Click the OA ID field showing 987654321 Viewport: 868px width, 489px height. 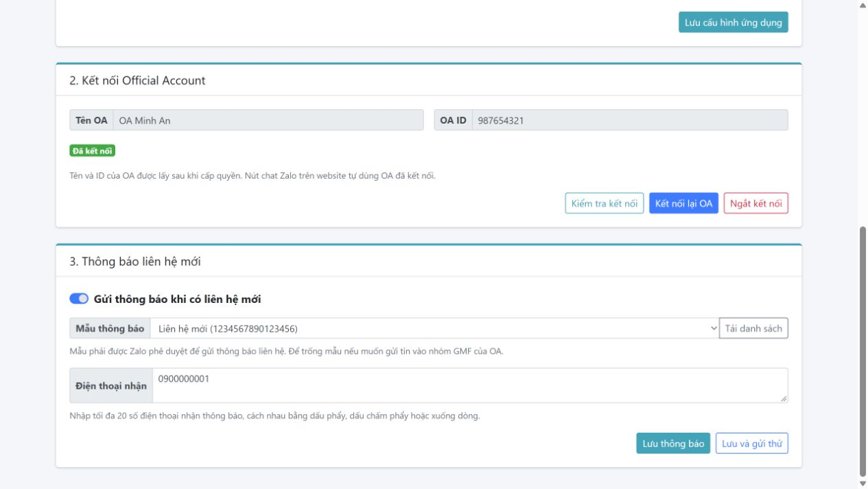point(630,120)
